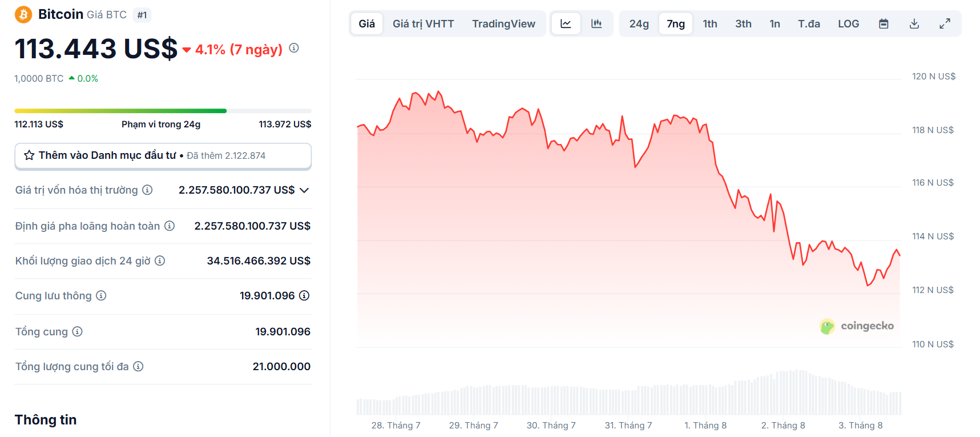Expand chart to fullscreen
This screenshot has height=437, width=980.
pyautogui.click(x=945, y=24)
